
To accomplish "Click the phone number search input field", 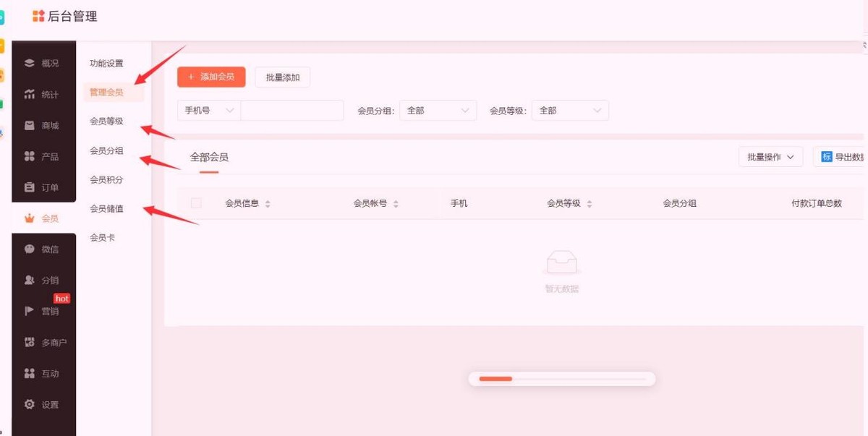I will click(293, 110).
